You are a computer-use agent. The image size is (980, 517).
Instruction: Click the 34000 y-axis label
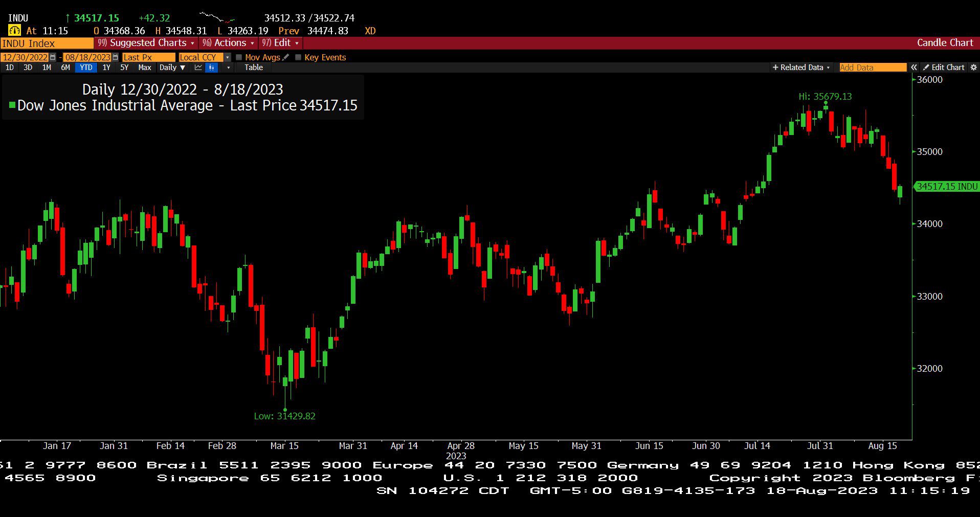tap(929, 224)
